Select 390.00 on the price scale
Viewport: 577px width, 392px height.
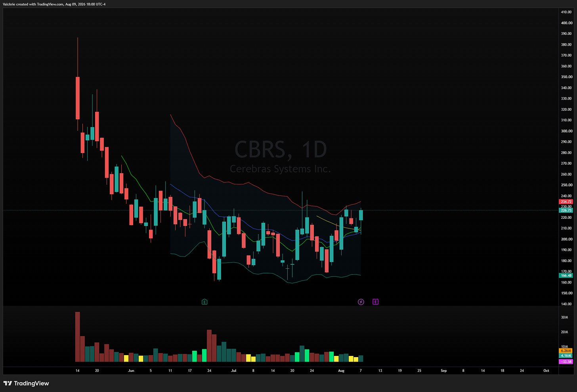[x=566, y=34]
